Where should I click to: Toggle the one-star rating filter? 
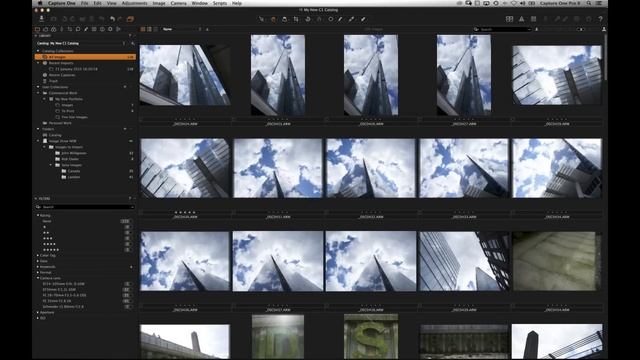tap(127, 227)
